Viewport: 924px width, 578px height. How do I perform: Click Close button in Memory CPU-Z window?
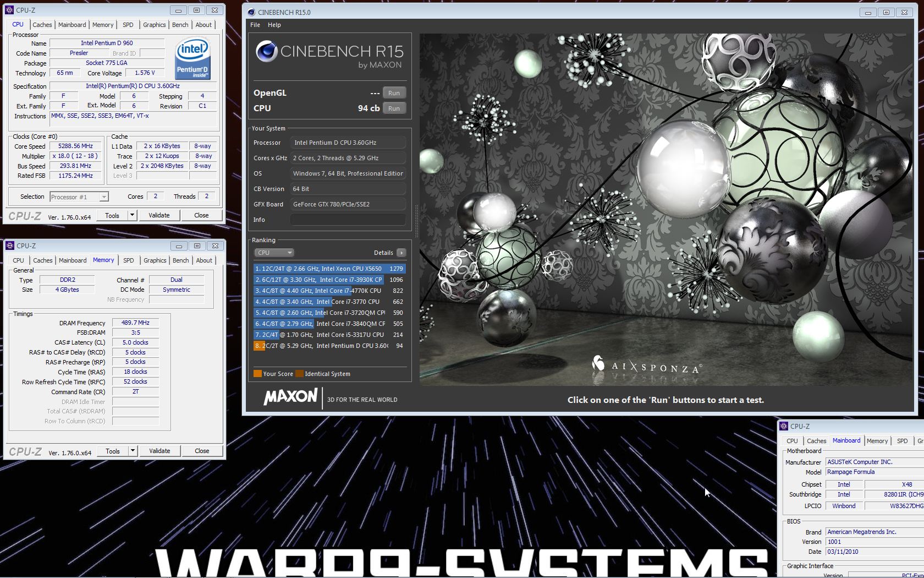tap(202, 451)
